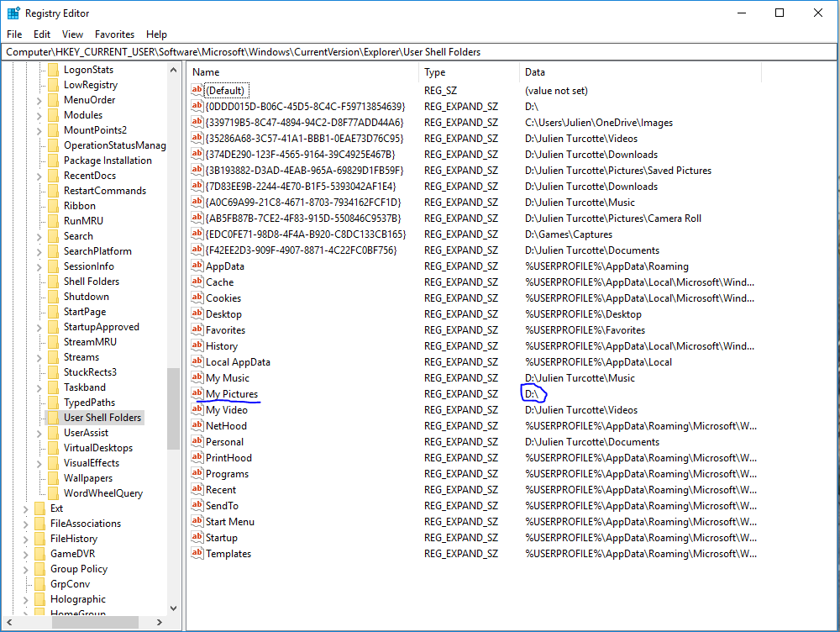
Task: Open the Favorites menu
Action: click(x=114, y=34)
